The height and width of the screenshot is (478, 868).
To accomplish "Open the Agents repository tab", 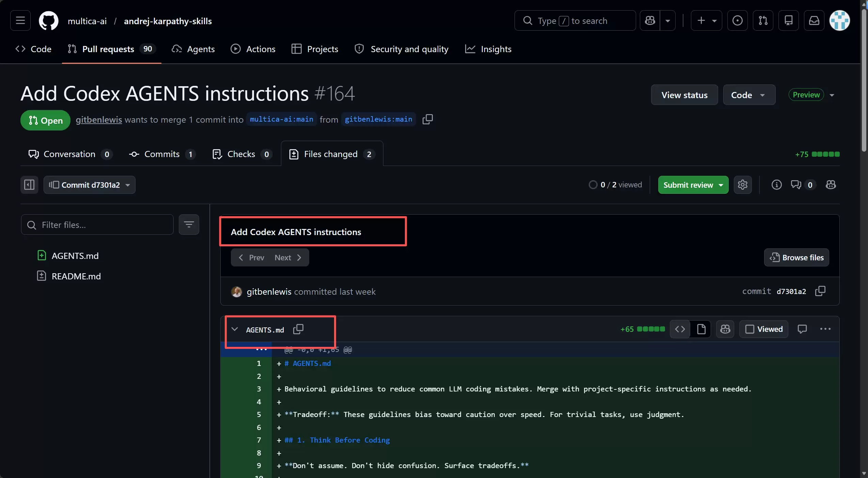I will pos(193,49).
